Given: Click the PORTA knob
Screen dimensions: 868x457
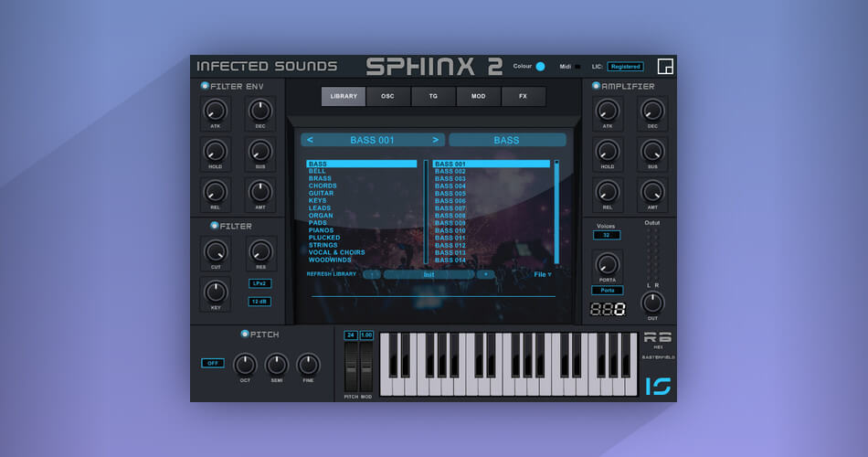Looking at the screenshot, I should tap(608, 264).
